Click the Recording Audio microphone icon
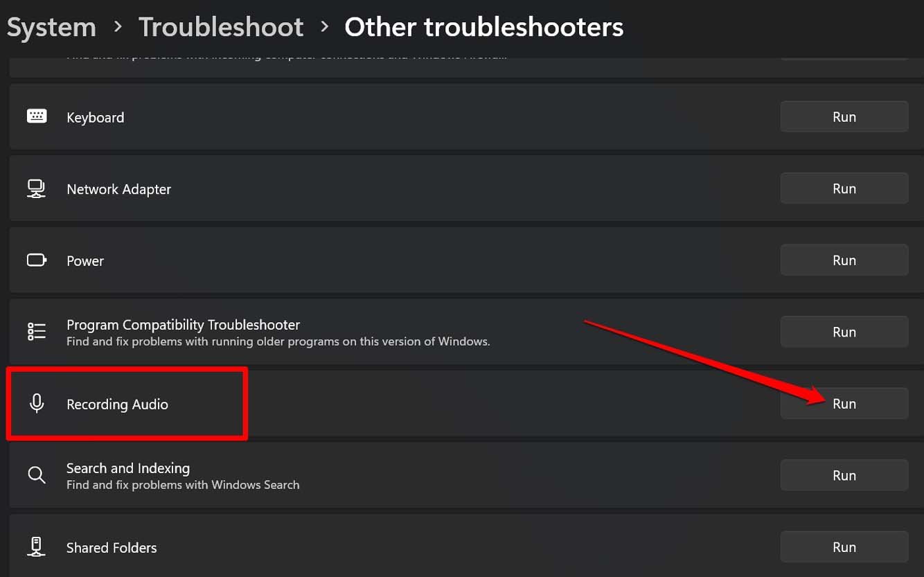924x577 pixels. tap(37, 404)
